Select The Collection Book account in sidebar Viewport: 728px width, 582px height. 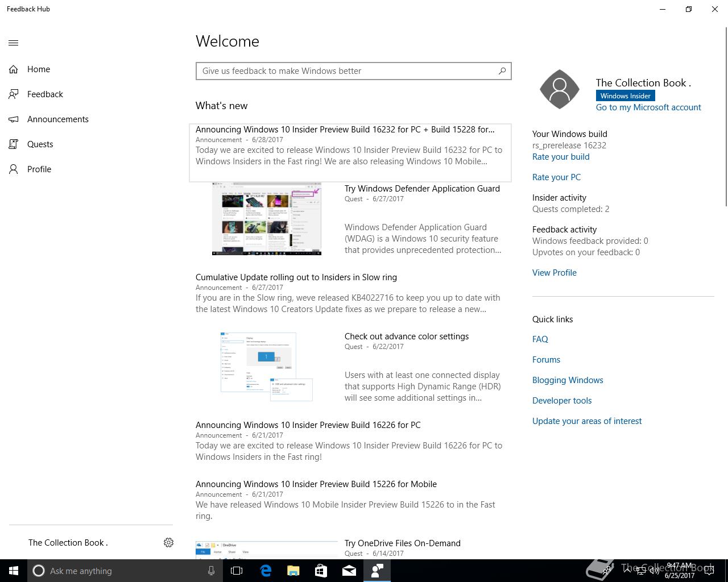click(x=68, y=543)
